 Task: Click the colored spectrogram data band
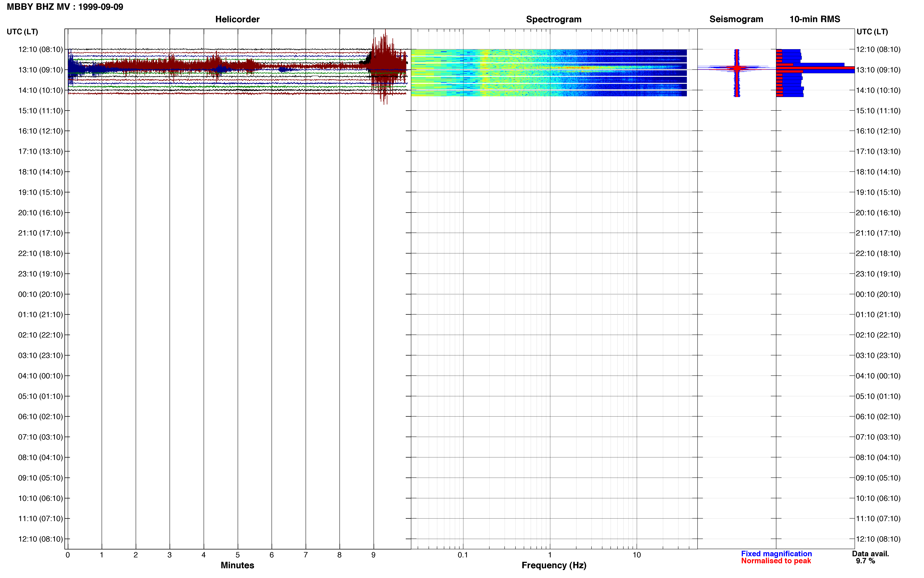[x=549, y=73]
